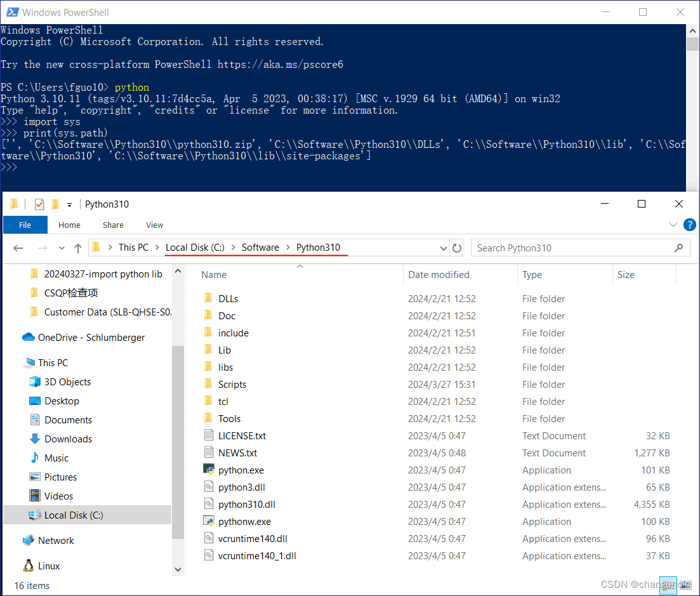Image resolution: width=700 pixels, height=596 pixels.
Task: Expand the chevron after Local Disk (C:) breadcrumb
Action: [x=233, y=248]
